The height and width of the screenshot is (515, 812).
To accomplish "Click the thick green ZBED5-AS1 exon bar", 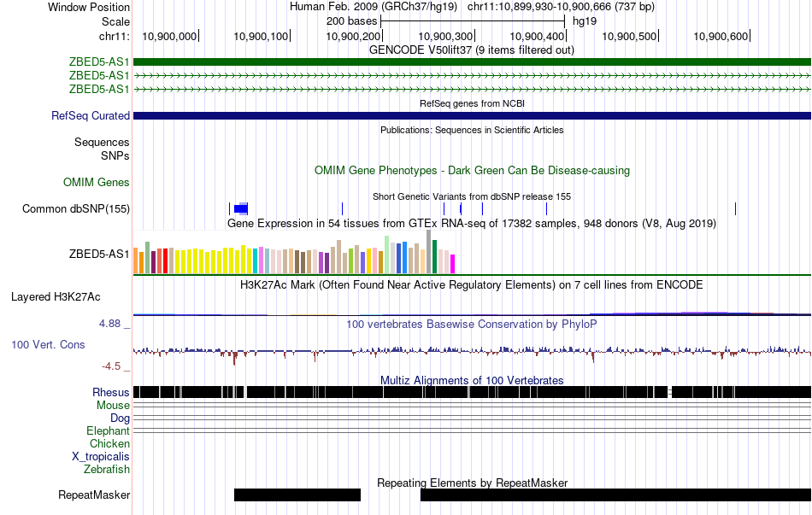I will pyautogui.click(x=472, y=62).
